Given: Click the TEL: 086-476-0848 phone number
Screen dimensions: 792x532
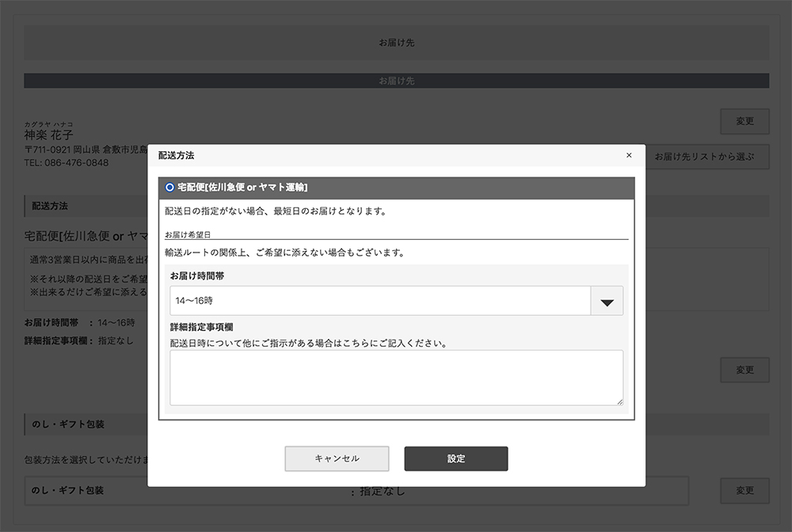Looking at the screenshot, I should click(67, 163).
